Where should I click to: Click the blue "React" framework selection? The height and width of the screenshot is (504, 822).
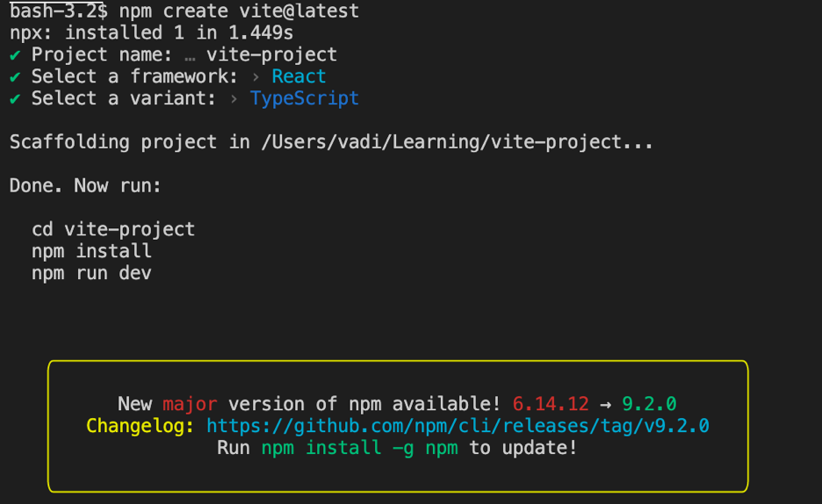299,76
